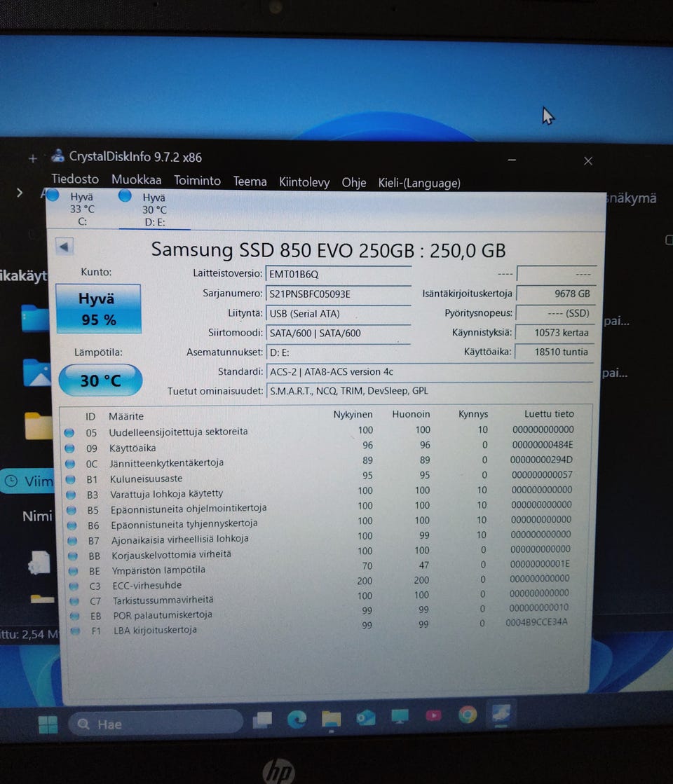Click the Nykyinen column header
The width and height of the screenshot is (673, 784).
[353, 415]
